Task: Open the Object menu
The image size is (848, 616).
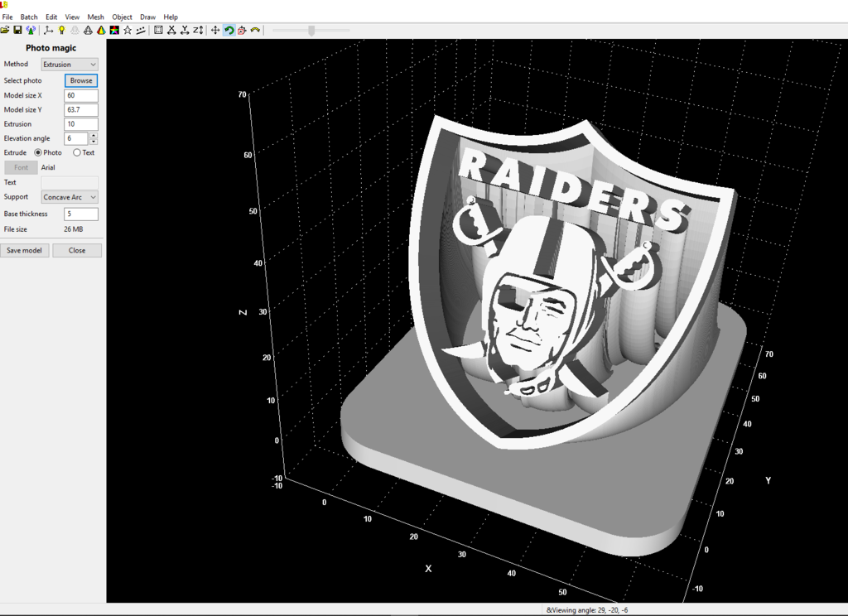Action: 123,17
